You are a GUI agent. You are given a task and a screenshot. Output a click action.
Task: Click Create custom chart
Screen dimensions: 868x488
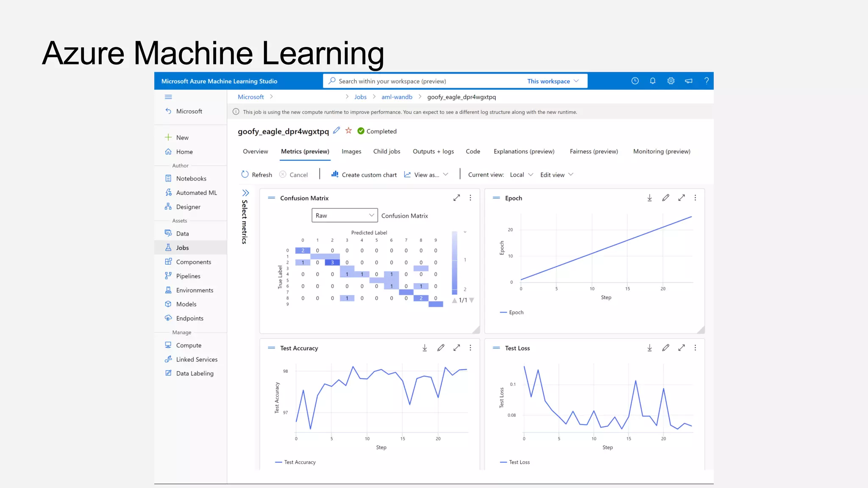pyautogui.click(x=364, y=175)
